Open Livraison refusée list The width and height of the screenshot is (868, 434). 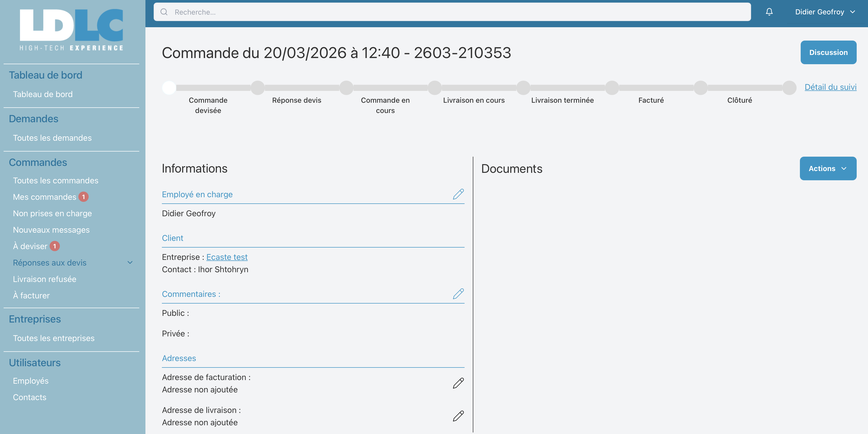[44, 279]
